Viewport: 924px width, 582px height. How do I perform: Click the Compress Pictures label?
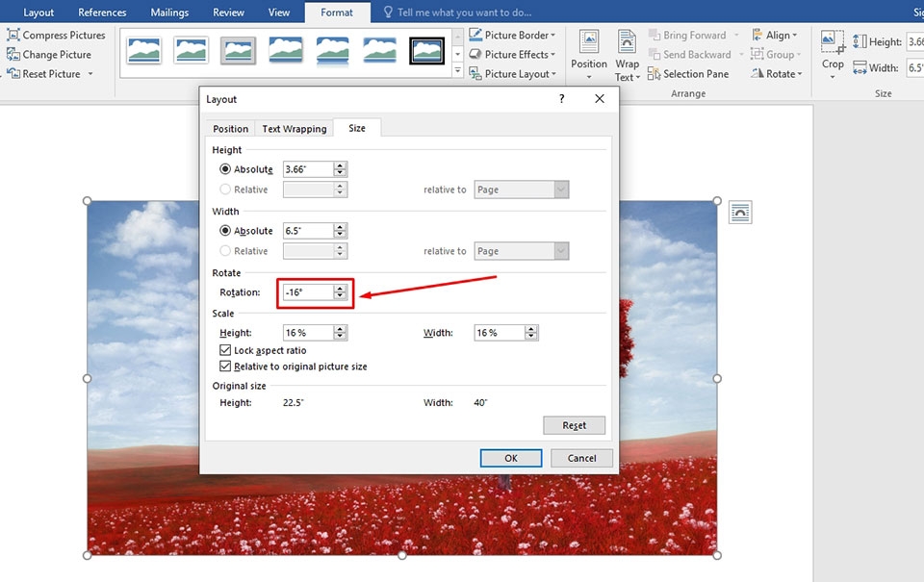(x=64, y=35)
